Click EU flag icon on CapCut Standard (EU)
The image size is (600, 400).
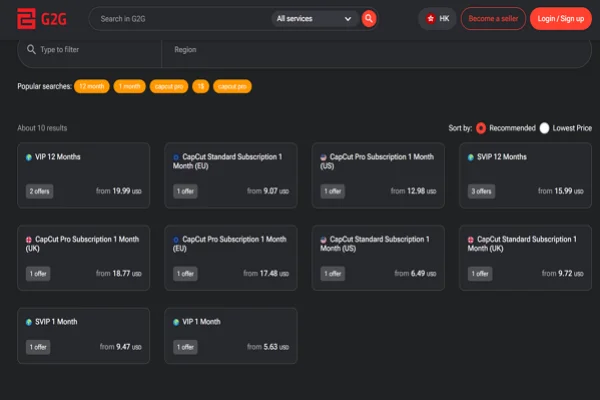[x=176, y=157]
